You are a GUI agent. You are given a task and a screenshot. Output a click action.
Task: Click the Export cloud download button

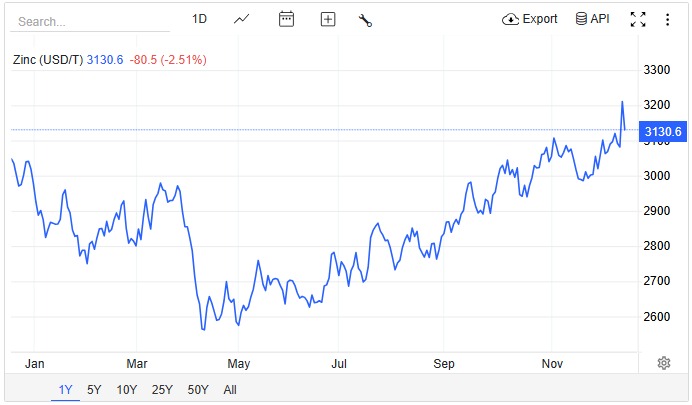pyautogui.click(x=530, y=19)
